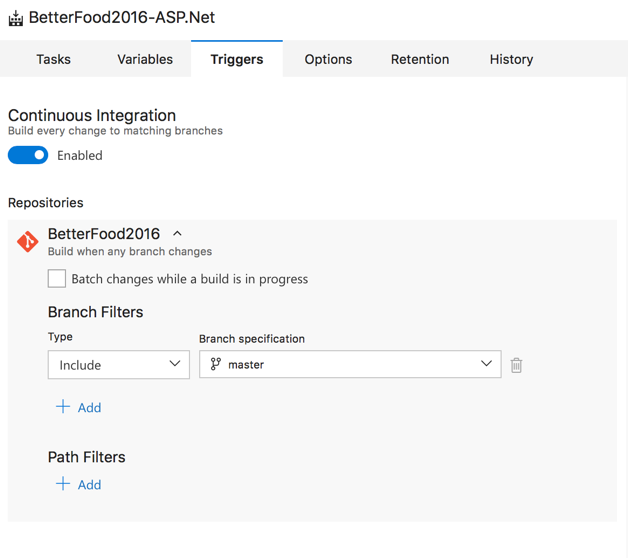Click the build definition icon beside BetterFood2016-ASP.Net
628x558 pixels.
click(16, 18)
